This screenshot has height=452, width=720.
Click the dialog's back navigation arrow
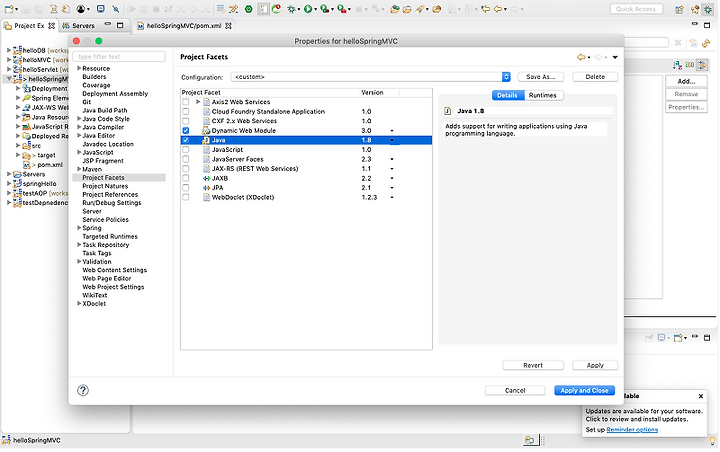point(581,57)
